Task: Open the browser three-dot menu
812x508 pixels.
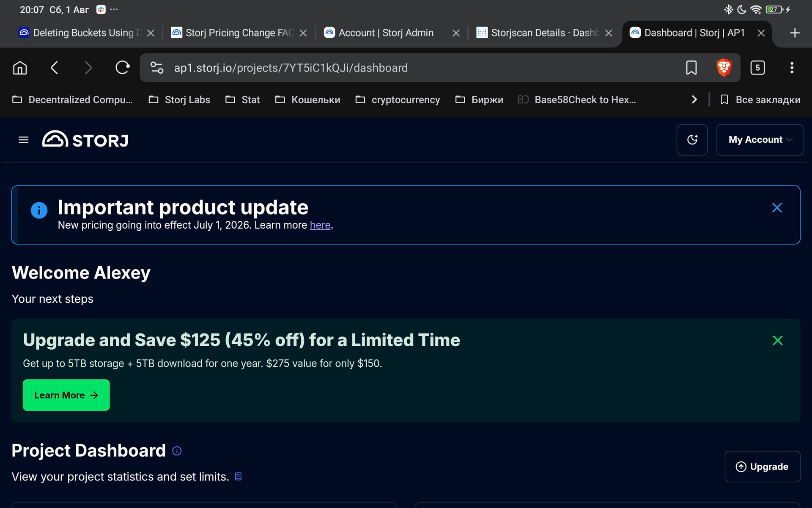Action: coord(792,68)
